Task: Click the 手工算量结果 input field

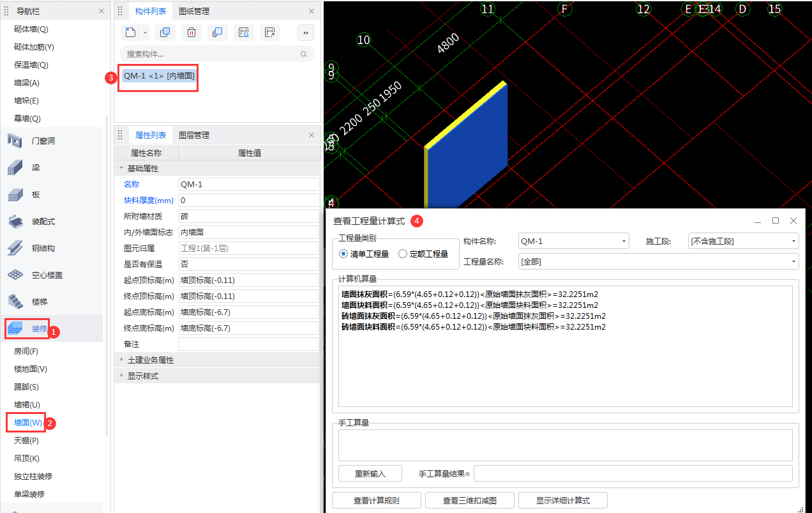Action: pos(633,473)
